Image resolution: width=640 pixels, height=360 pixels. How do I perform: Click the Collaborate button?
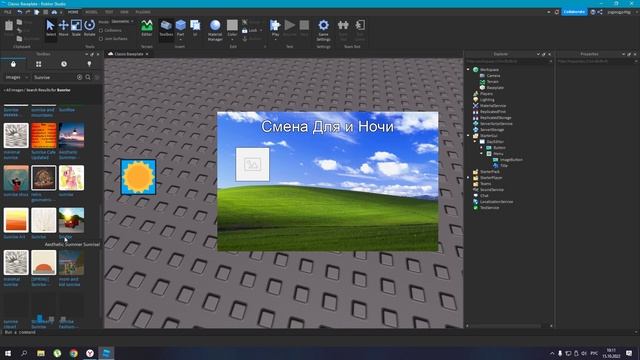574,12
